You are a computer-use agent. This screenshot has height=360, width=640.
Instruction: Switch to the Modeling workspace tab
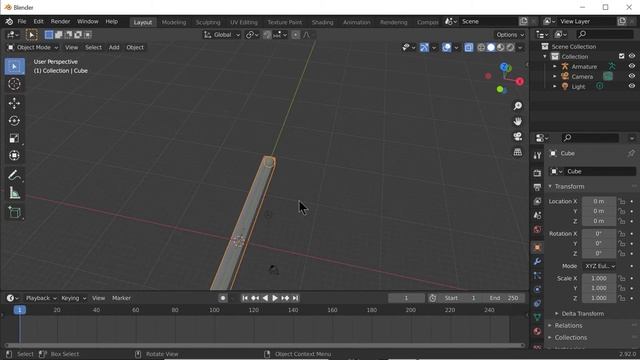click(174, 22)
